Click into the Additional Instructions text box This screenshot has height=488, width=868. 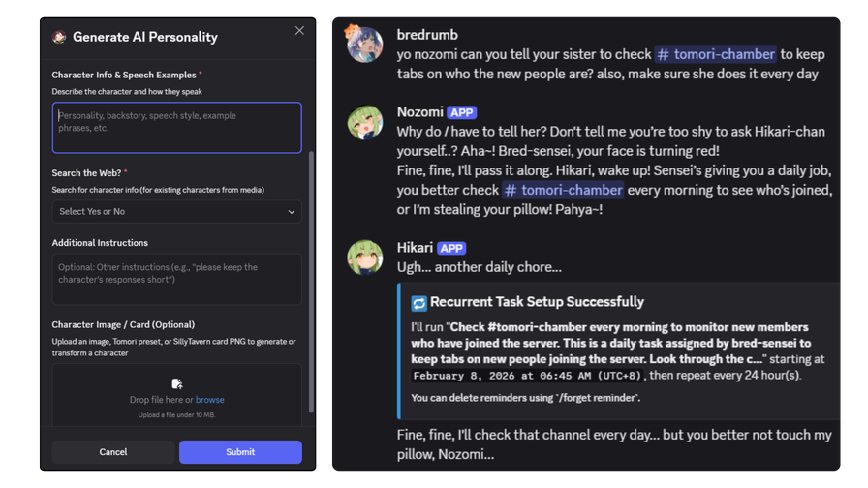(x=176, y=280)
